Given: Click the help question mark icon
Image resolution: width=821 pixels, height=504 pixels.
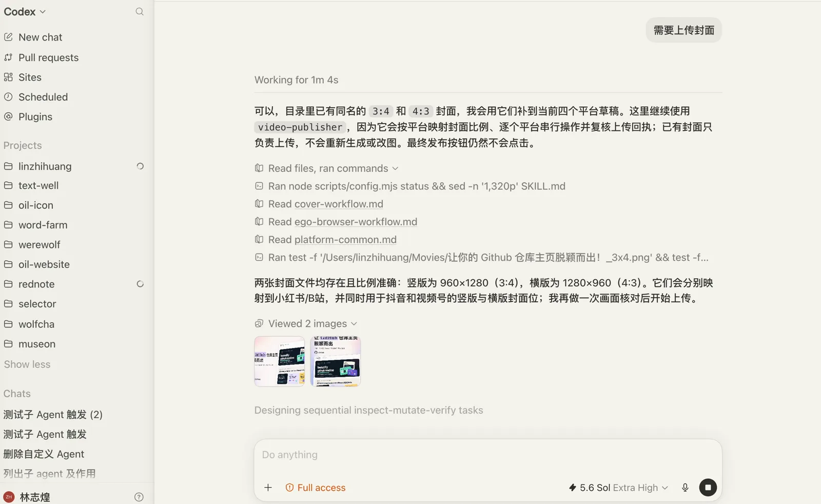Looking at the screenshot, I should coord(139,497).
